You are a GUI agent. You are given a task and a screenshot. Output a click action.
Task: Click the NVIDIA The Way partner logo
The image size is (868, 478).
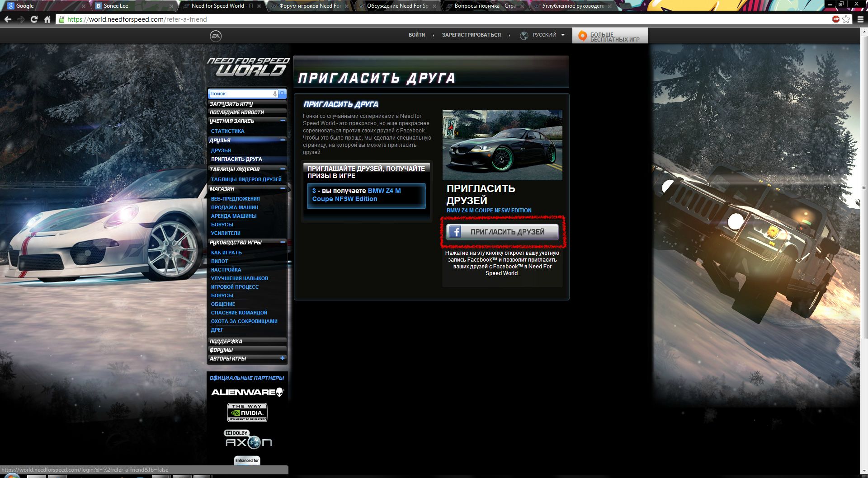pyautogui.click(x=247, y=412)
